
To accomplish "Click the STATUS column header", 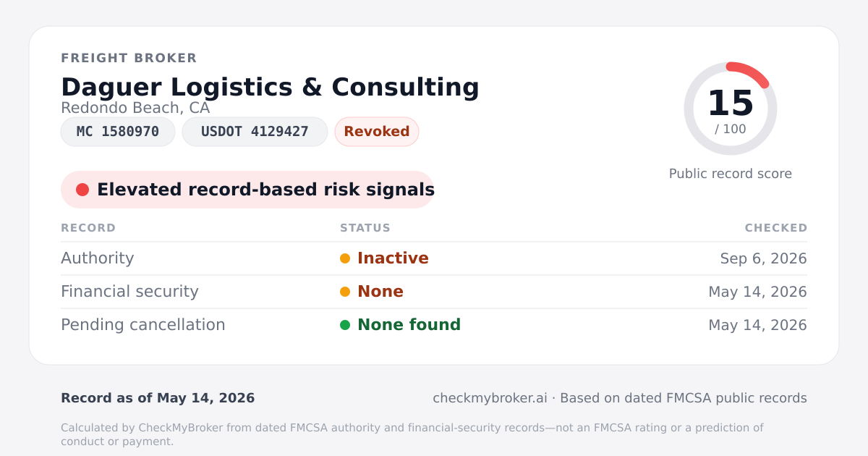I will (x=365, y=228).
